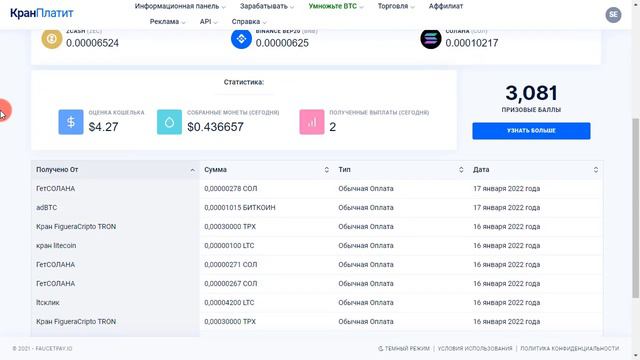Viewport: 640px width, 360px height.
Task: Click the received payouts chart icon
Action: [x=312, y=122]
